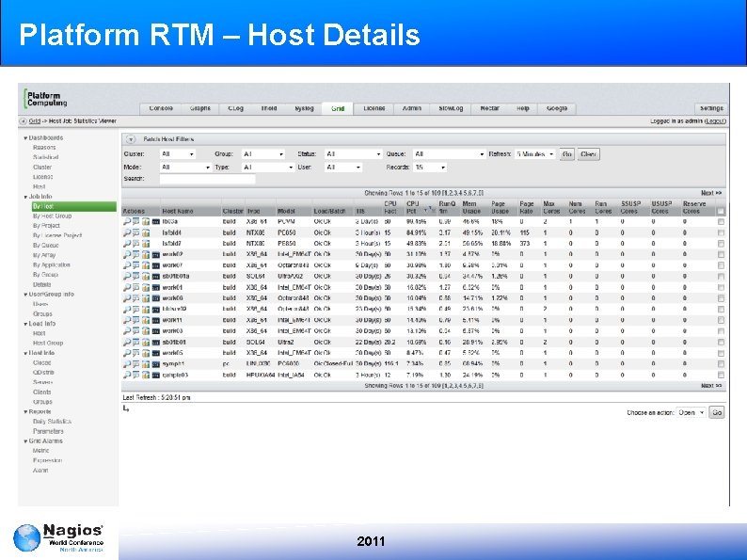Click the Grid breadcrumb link

pos(34,121)
